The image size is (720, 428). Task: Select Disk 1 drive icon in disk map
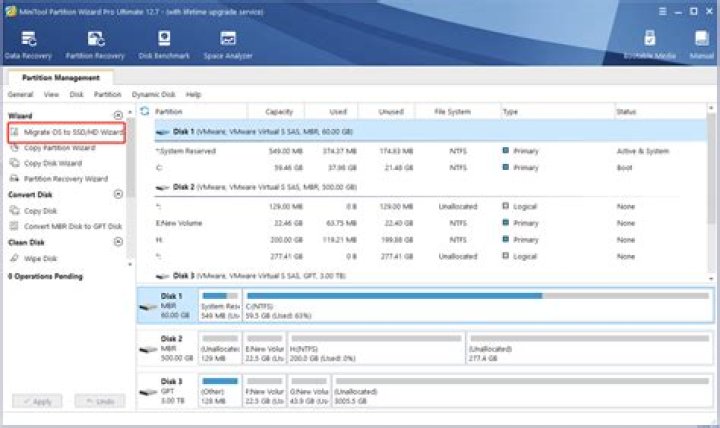pyautogui.click(x=148, y=306)
